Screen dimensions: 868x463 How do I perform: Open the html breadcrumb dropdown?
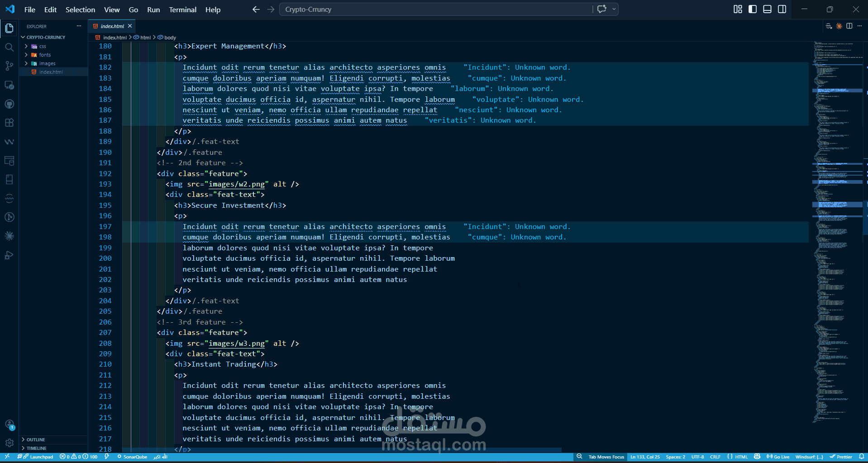pyautogui.click(x=142, y=38)
